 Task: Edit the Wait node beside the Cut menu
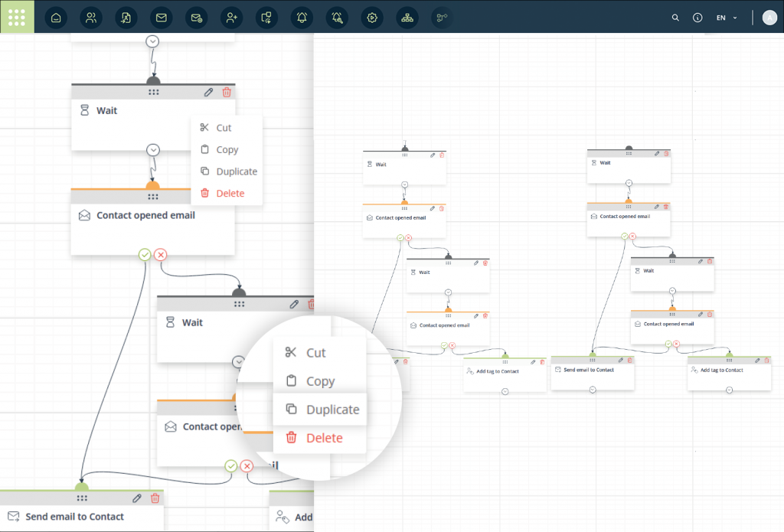pos(208,92)
